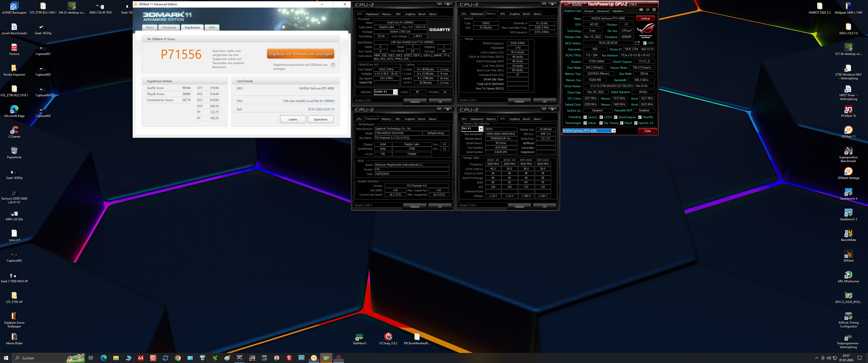This screenshot has width=868, height=363.
Task: Select 3DMark Vantage desktop icon
Action: point(848,173)
